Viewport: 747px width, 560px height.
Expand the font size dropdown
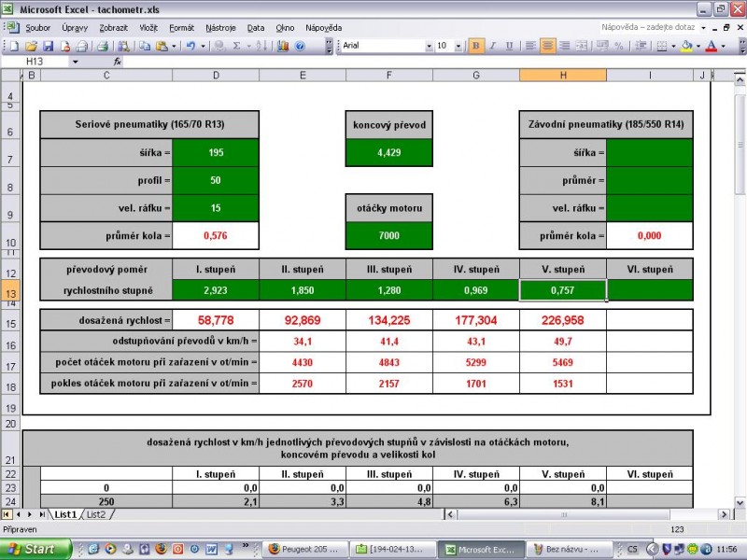[458, 46]
